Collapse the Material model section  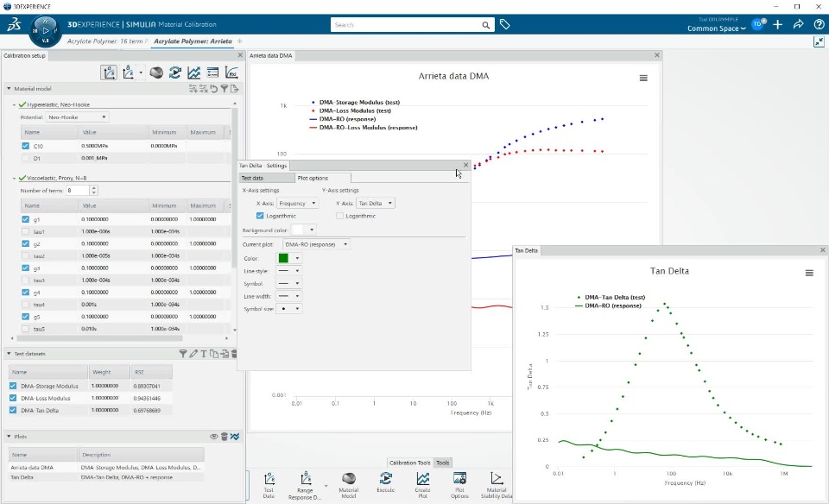(9, 89)
